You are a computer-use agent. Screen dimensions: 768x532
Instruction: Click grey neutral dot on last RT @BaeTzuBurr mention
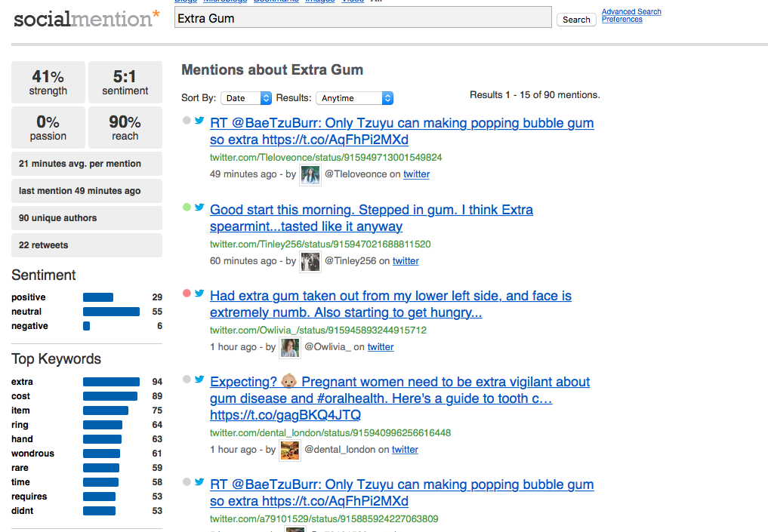[187, 481]
